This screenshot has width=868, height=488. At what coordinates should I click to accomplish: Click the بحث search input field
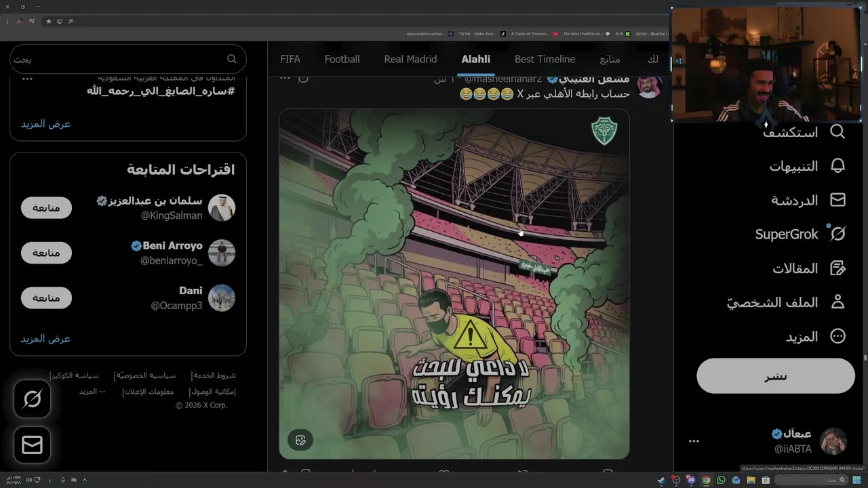pyautogui.click(x=128, y=59)
